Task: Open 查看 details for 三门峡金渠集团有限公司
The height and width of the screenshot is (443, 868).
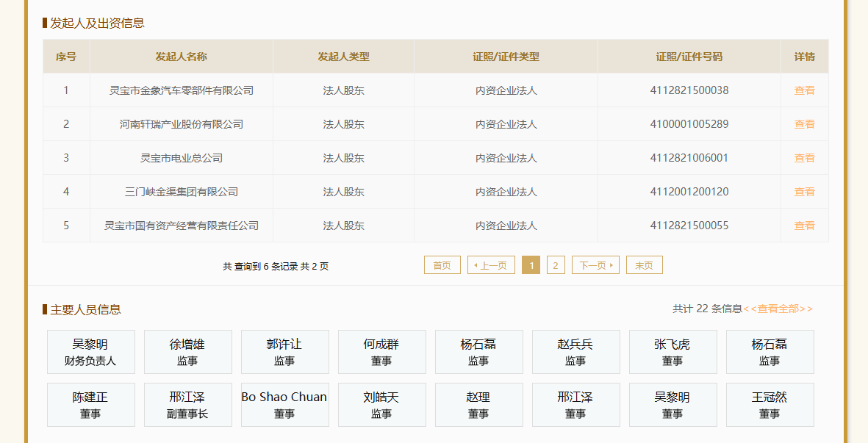Action: point(804,191)
